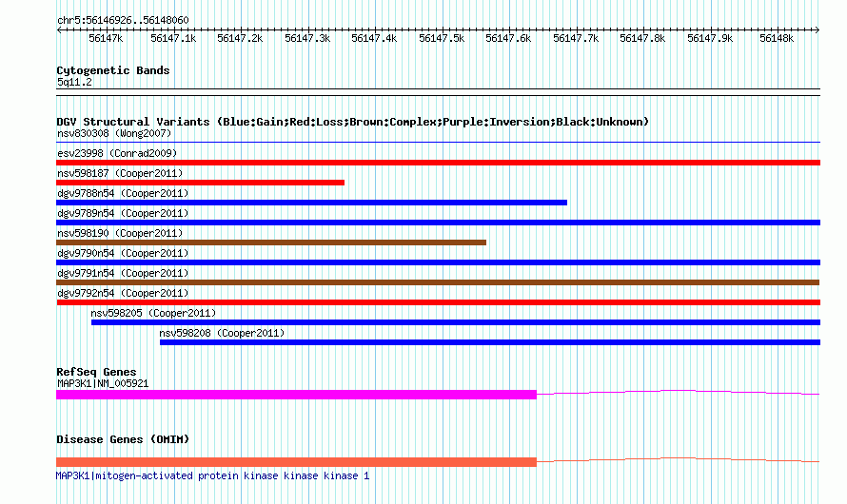Open variant nsv598190 (Cooper2011) label
The height and width of the screenshot is (504, 847).
click(x=120, y=233)
